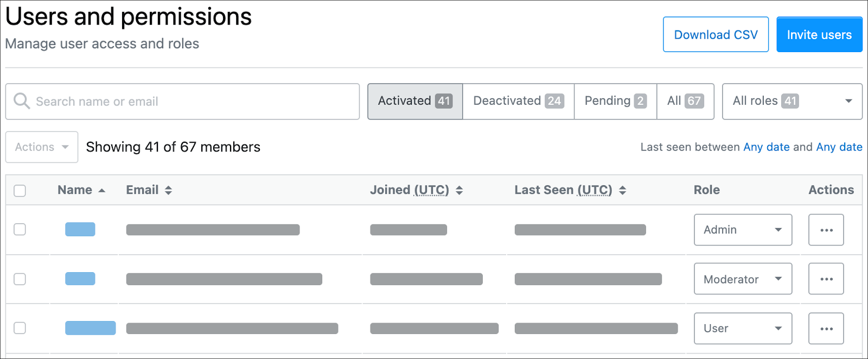Screen dimensions: 868x359
Task: Switch to the Deactivated tab
Action: [x=518, y=101]
